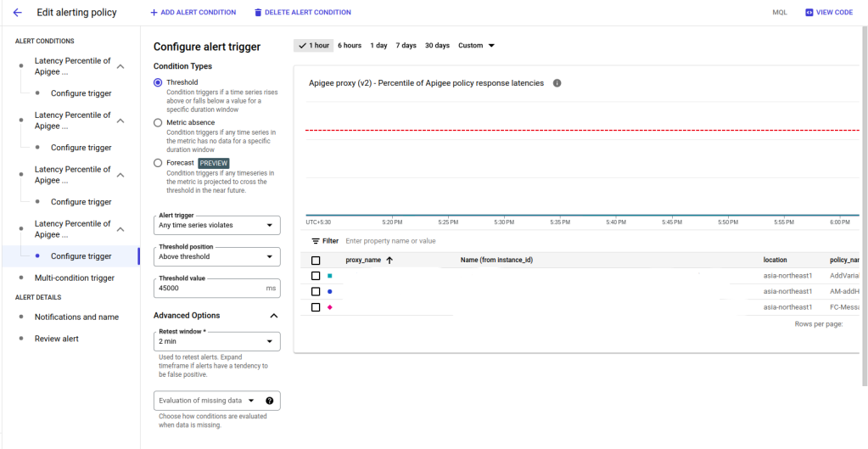Open the Threshold position dropdown
The height and width of the screenshot is (449, 868).
[x=217, y=257]
